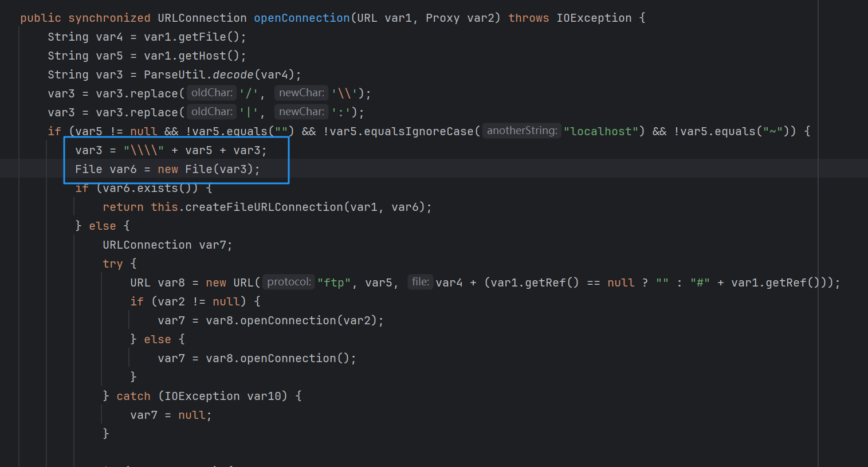The image size is (868, 467).
Task: Click the anotherString parameter hint
Action: pyautogui.click(x=521, y=131)
